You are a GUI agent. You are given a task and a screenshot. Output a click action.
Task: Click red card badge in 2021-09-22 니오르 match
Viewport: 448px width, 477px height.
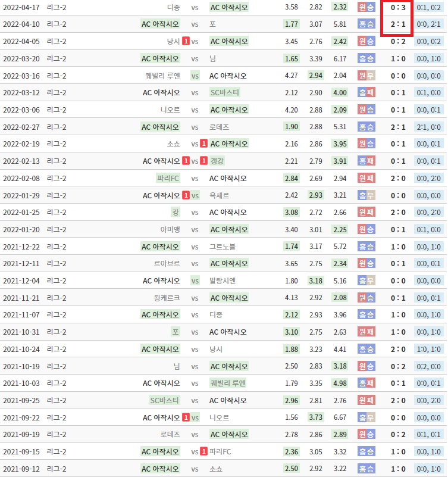tap(186, 417)
